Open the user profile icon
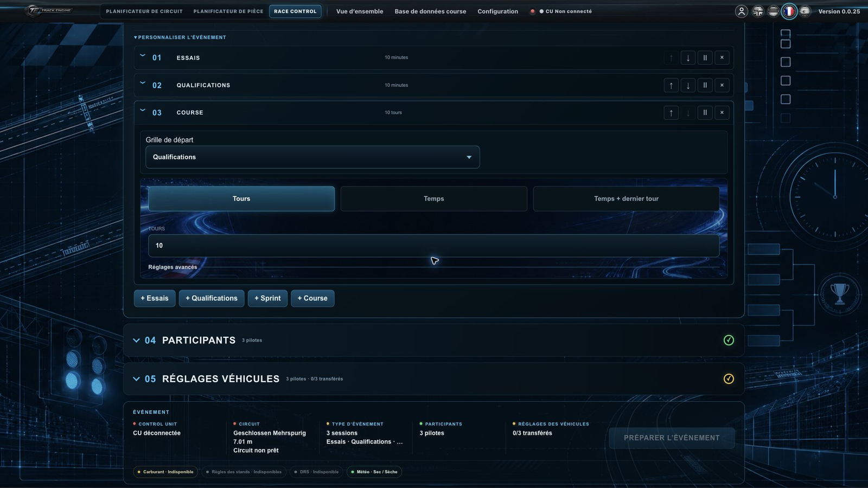The height and width of the screenshot is (488, 868). click(x=741, y=11)
